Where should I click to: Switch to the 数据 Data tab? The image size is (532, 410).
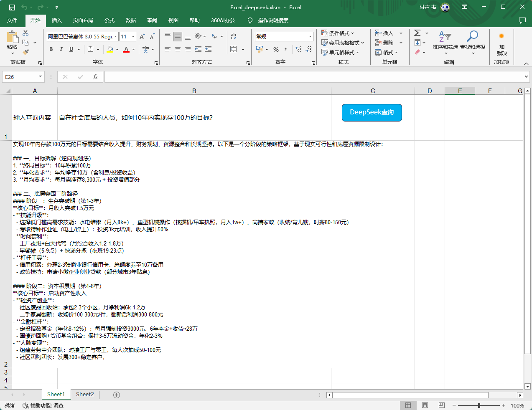tap(131, 20)
